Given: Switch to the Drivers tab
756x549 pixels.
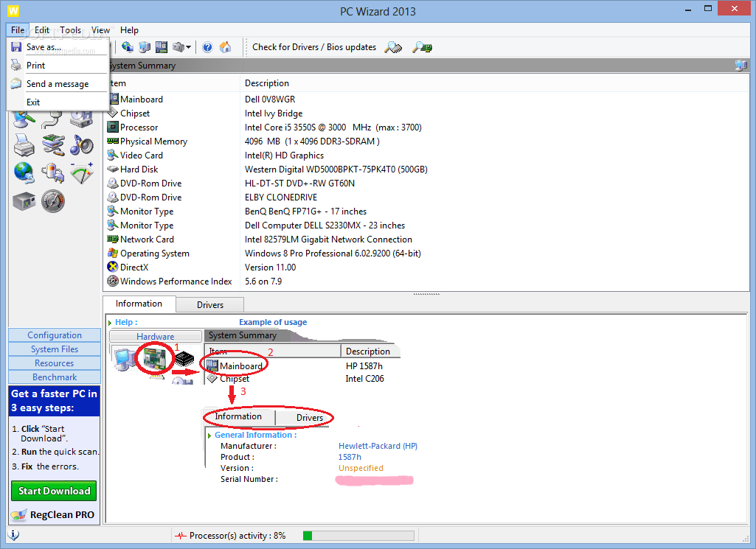Looking at the screenshot, I should pos(210,305).
